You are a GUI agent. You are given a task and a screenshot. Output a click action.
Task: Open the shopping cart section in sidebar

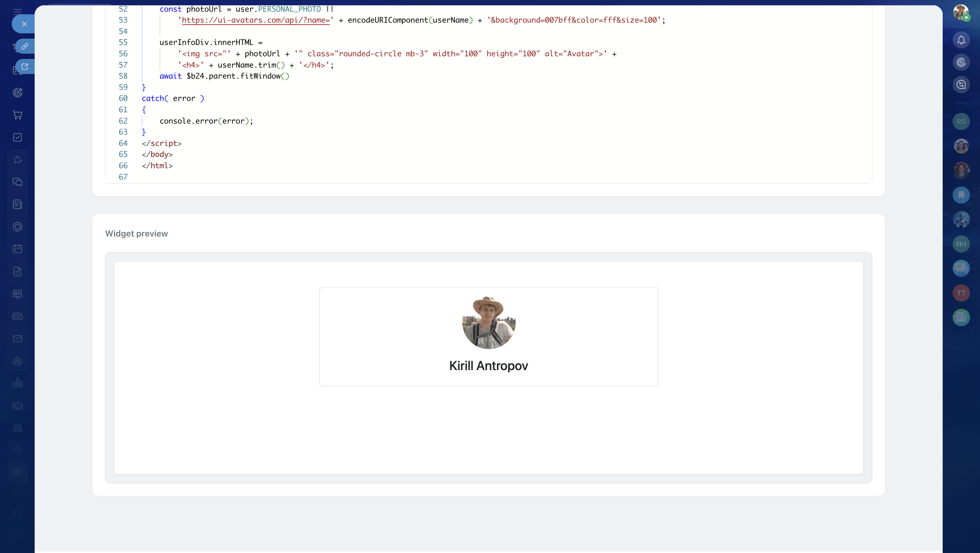point(17,115)
